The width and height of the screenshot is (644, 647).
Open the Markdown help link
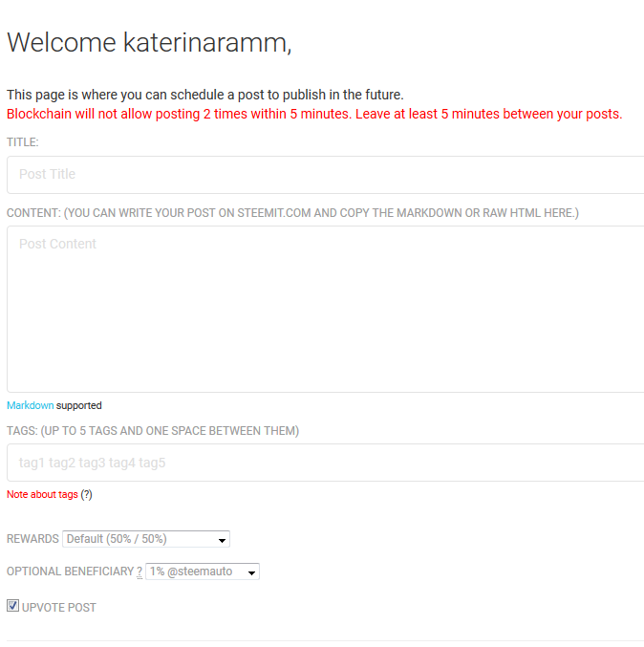(x=31, y=405)
